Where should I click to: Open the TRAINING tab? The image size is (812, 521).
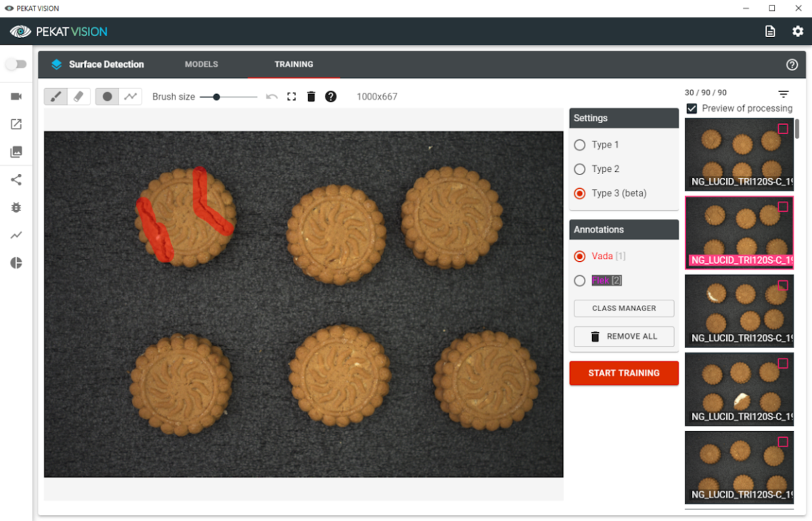point(293,64)
